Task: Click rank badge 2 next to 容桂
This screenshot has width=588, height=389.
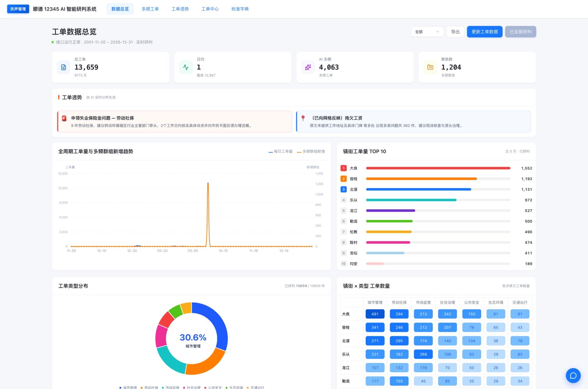Action: coord(344,179)
